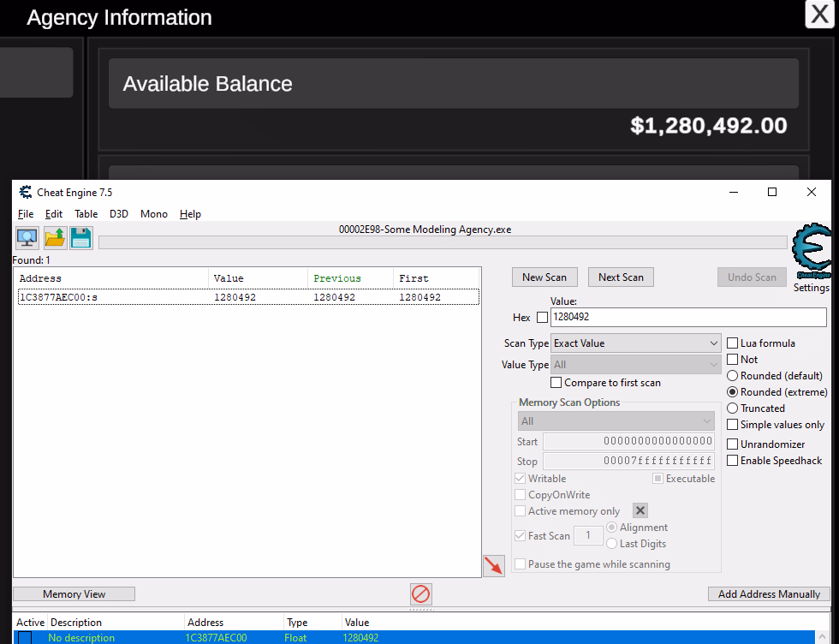Click the address table Type column header
839x644 pixels.
pos(312,623)
